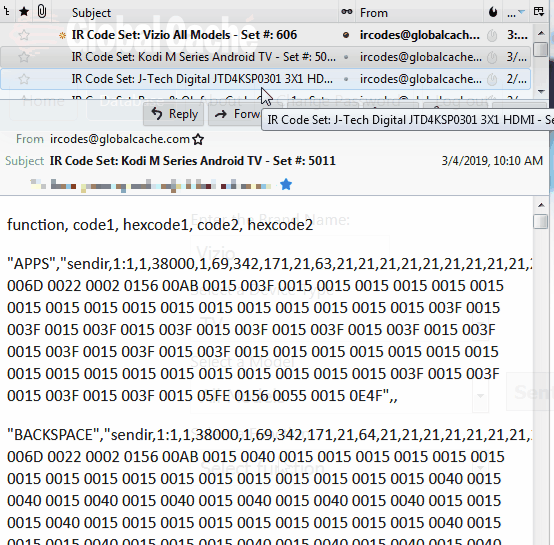554x545 pixels.
Task: Sort messages by Subject column
Action: (x=91, y=13)
